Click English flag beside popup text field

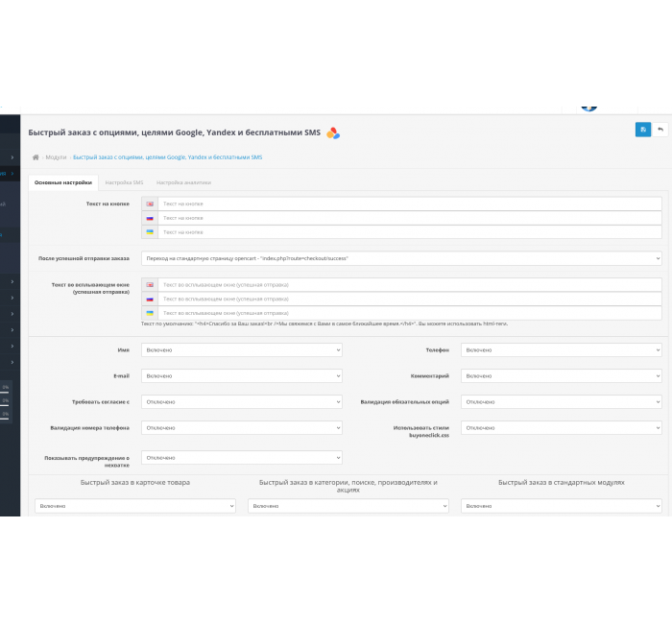point(150,285)
